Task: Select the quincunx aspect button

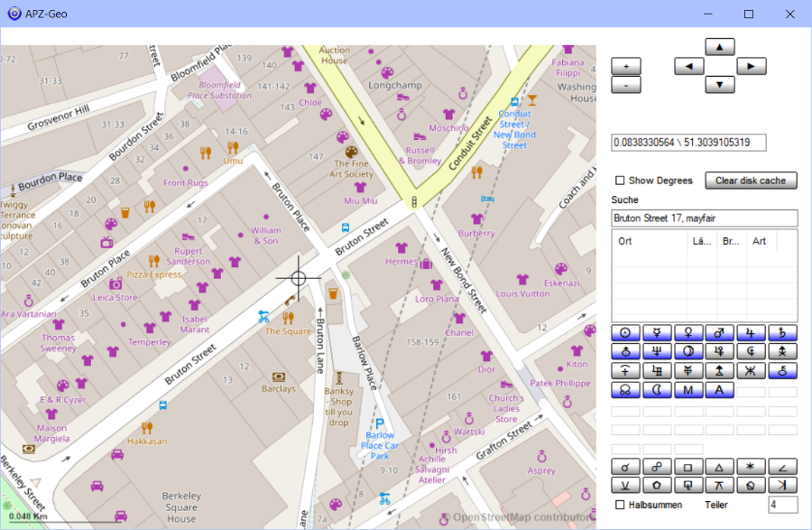Action: pos(720,486)
